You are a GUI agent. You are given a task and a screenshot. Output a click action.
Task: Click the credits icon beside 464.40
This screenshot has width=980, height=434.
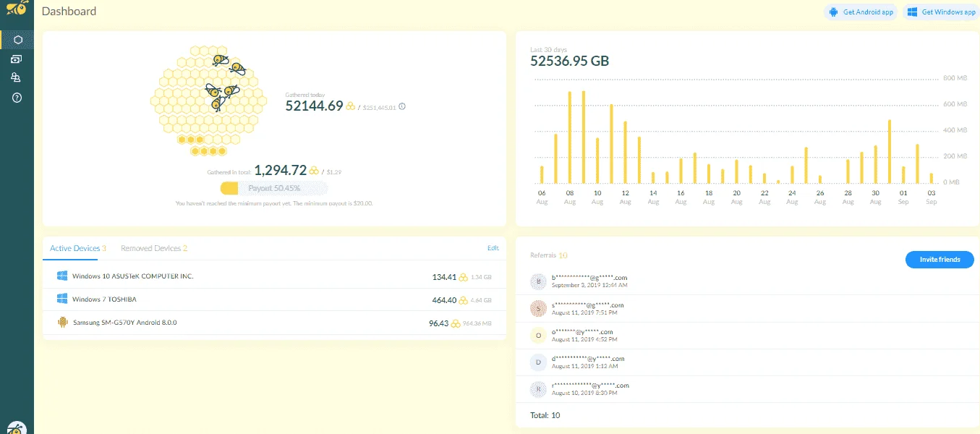coord(463,300)
